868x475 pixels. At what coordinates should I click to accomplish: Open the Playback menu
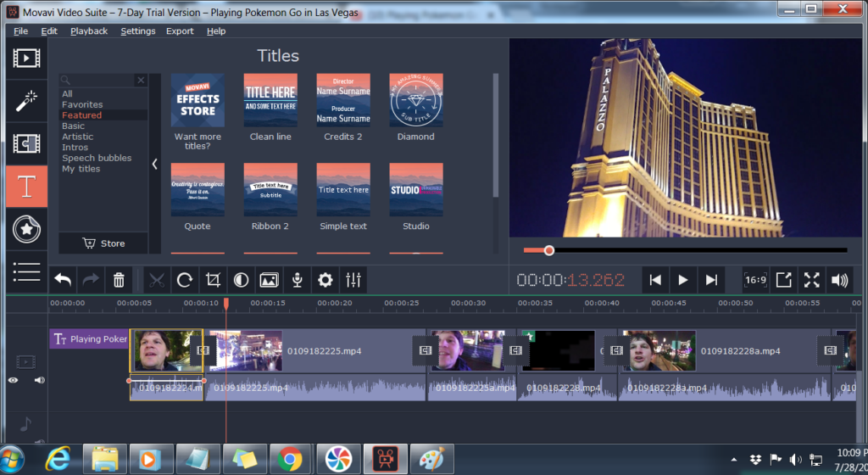tap(88, 31)
